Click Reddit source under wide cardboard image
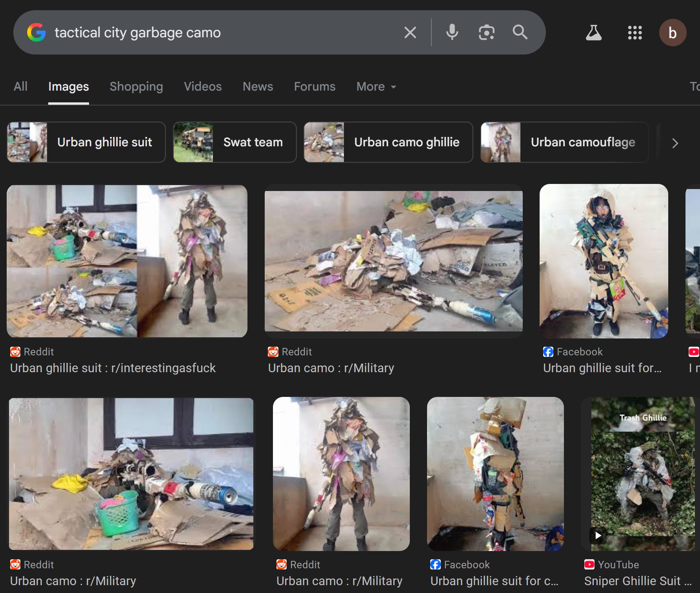This screenshot has width=700, height=593. [290, 352]
